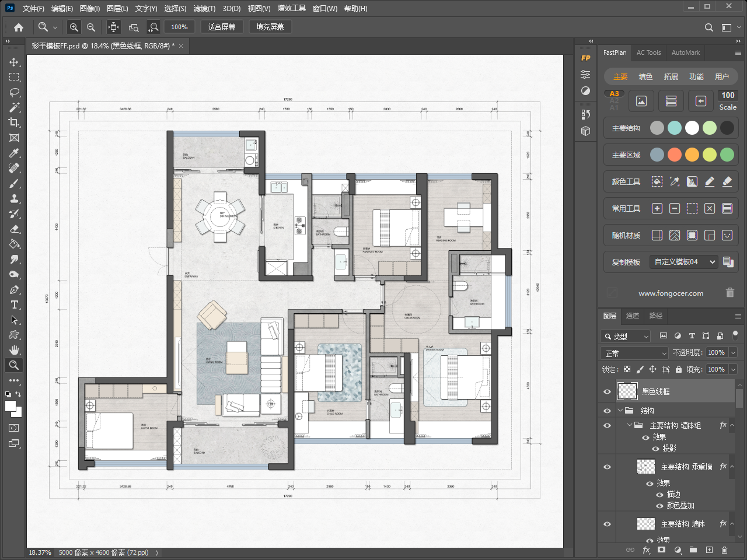The width and height of the screenshot is (747, 560).
Task: Collapse the 结构 group
Action: click(x=620, y=411)
